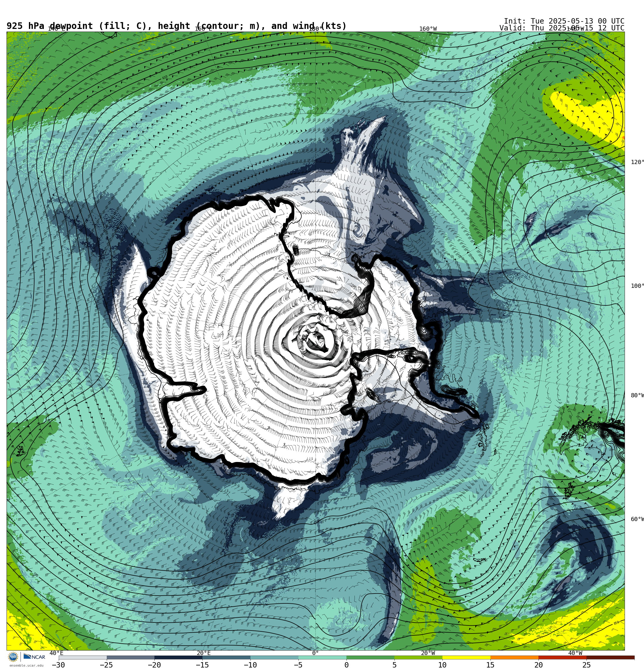Viewport: 644px width, 669px height.
Task: Click the '100°' longitude label on right edge
Action: [637, 286]
